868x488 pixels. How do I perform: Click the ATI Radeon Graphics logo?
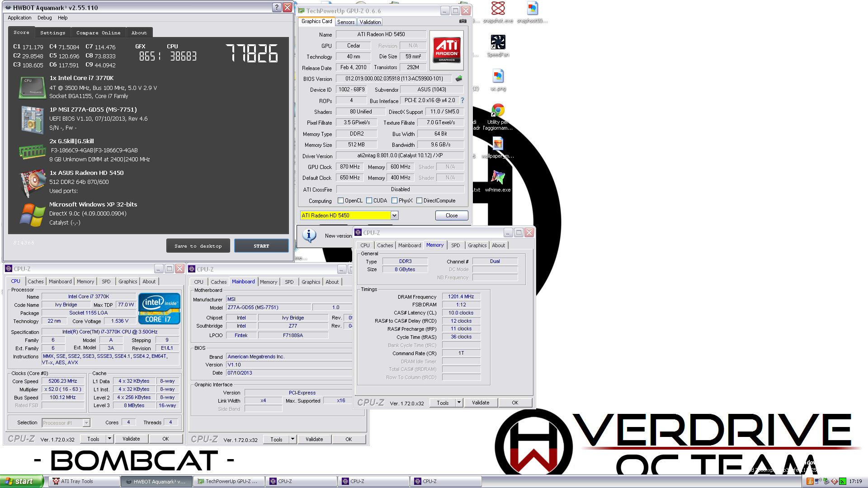447,50
